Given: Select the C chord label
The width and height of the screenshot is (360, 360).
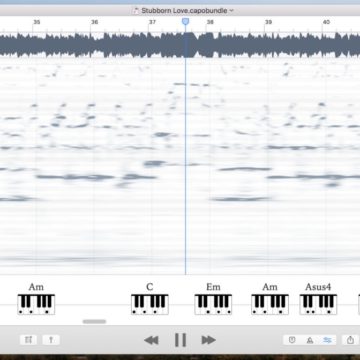Looking at the screenshot, I should (150, 287).
